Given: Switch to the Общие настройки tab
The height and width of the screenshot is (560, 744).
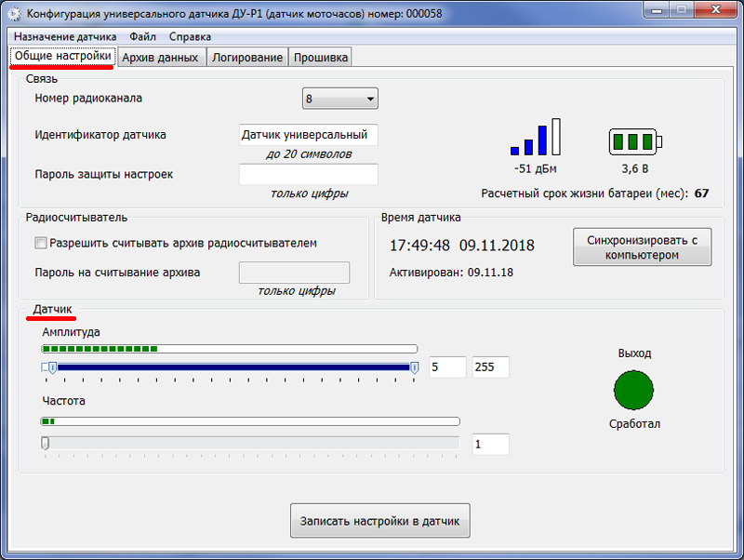Looking at the screenshot, I should pos(62,56).
